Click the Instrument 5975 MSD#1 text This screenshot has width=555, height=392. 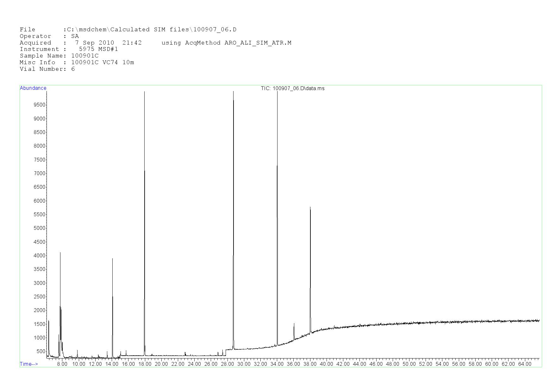pos(69,49)
